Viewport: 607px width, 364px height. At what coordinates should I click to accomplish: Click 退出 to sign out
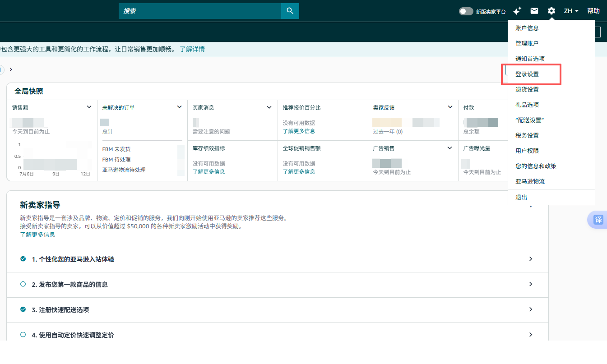point(521,197)
